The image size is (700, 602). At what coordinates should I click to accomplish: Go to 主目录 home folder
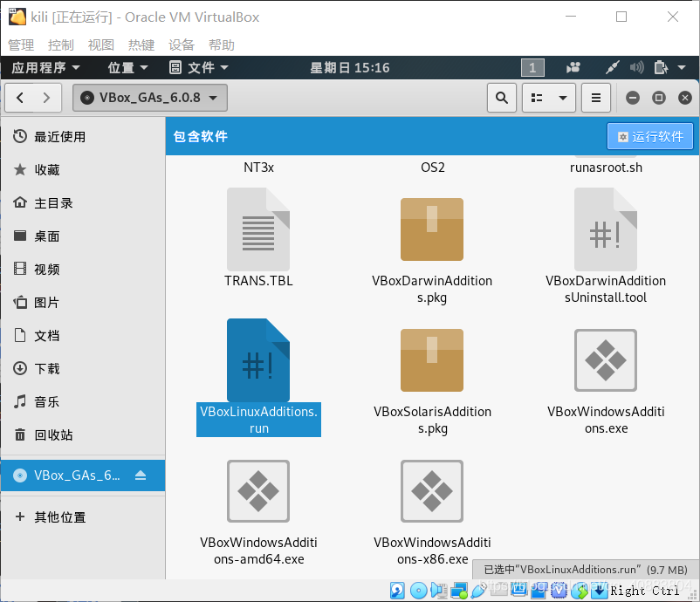83,203
